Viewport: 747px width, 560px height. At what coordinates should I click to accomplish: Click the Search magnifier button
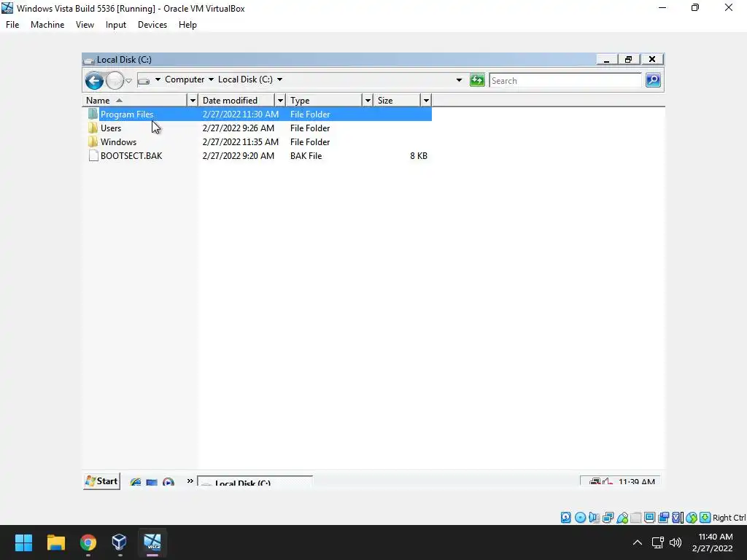[653, 80]
